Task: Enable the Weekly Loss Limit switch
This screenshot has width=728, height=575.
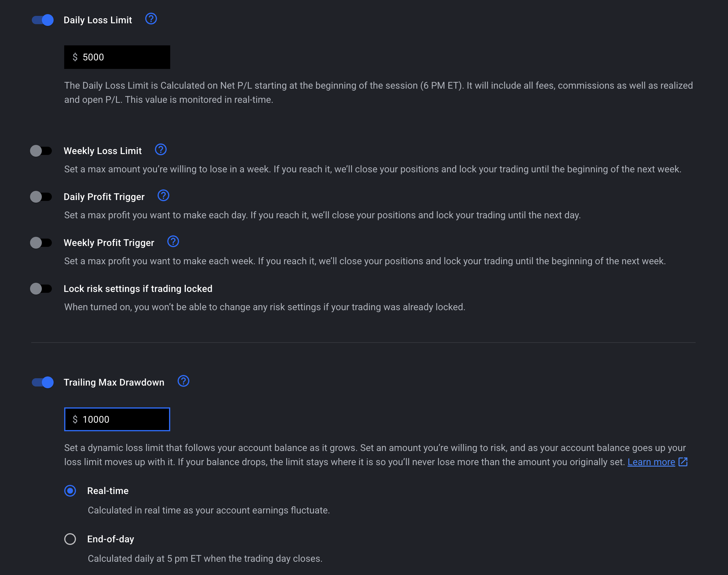Action: pyautogui.click(x=41, y=151)
